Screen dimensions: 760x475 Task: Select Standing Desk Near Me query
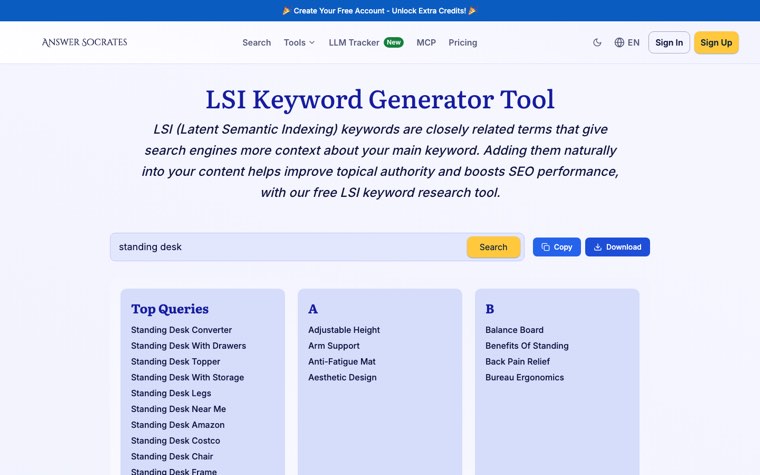(x=178, y=409)
